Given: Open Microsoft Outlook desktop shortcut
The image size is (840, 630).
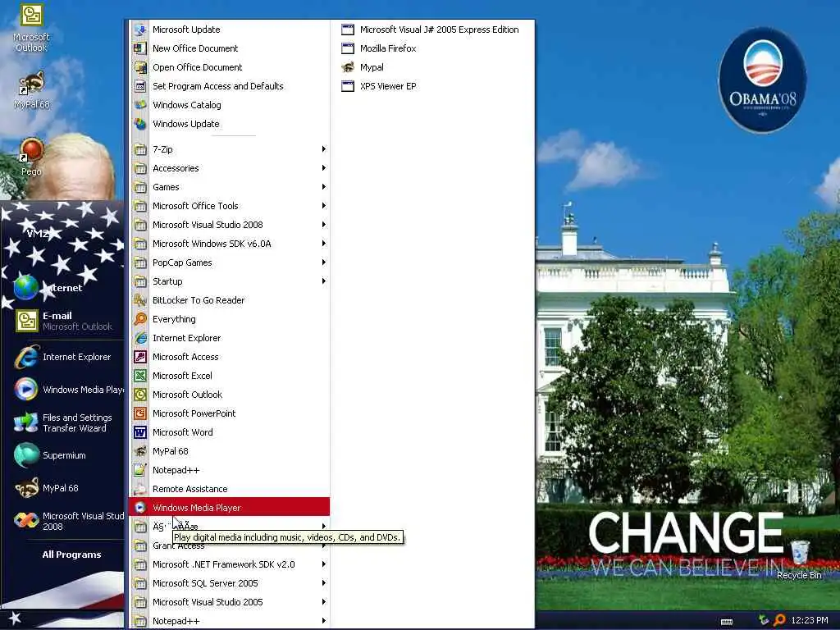Looking at the screenshot, I should [x=32, y=28].
